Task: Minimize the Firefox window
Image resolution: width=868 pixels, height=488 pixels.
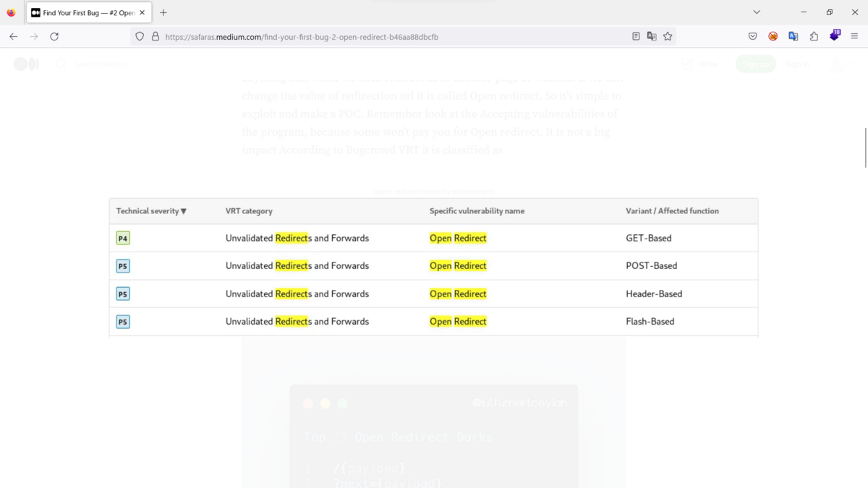Action: 804,12
